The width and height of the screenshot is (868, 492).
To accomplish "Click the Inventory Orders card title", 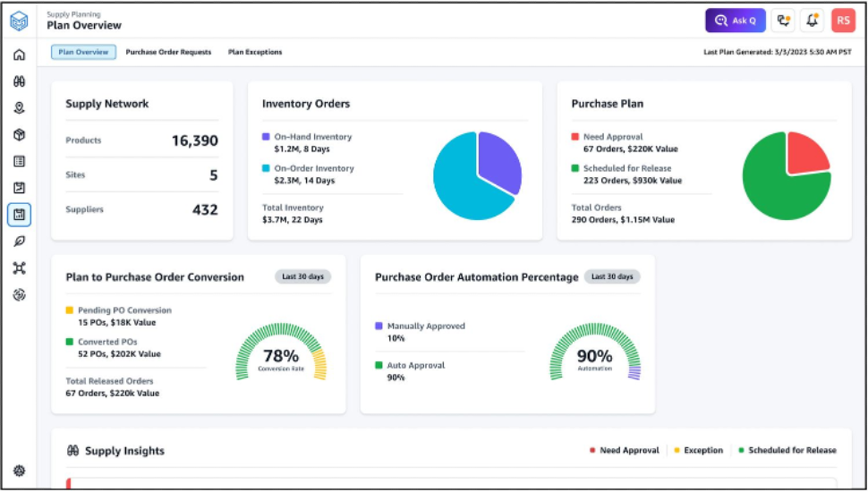I will [306, 104].
